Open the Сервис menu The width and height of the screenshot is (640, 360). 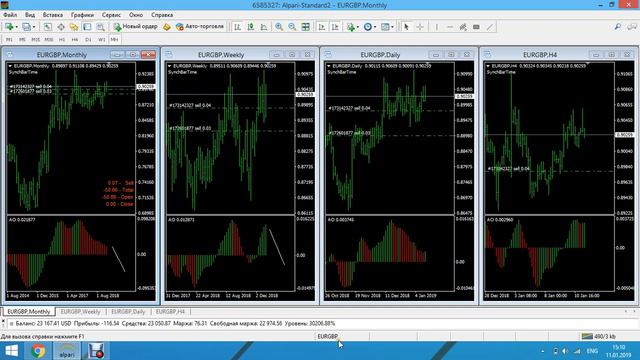111,15
